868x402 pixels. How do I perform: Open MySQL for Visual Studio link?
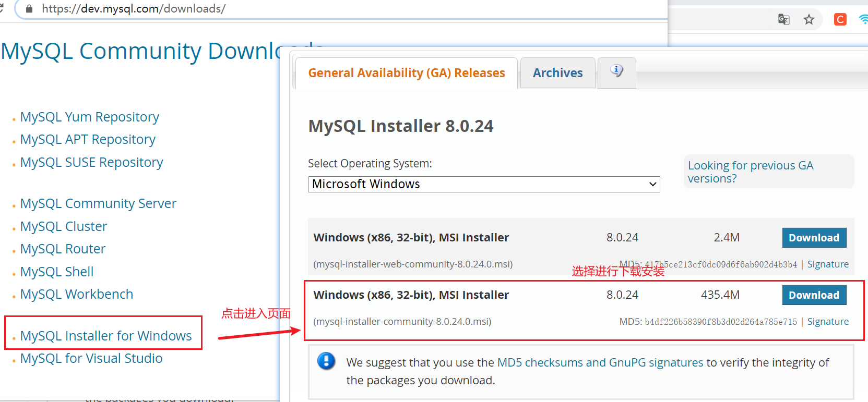(x=91, y=358)
